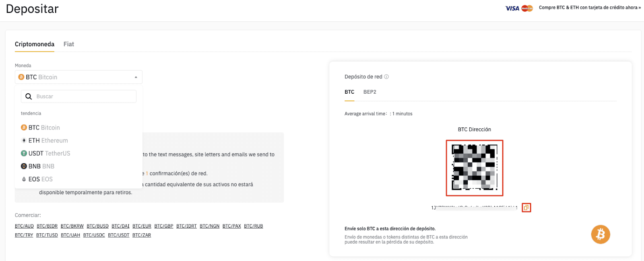This screenshot has height=261, width=644.
Task: Select BTC Bitcoin from trending list
Action: click(78, 127)
